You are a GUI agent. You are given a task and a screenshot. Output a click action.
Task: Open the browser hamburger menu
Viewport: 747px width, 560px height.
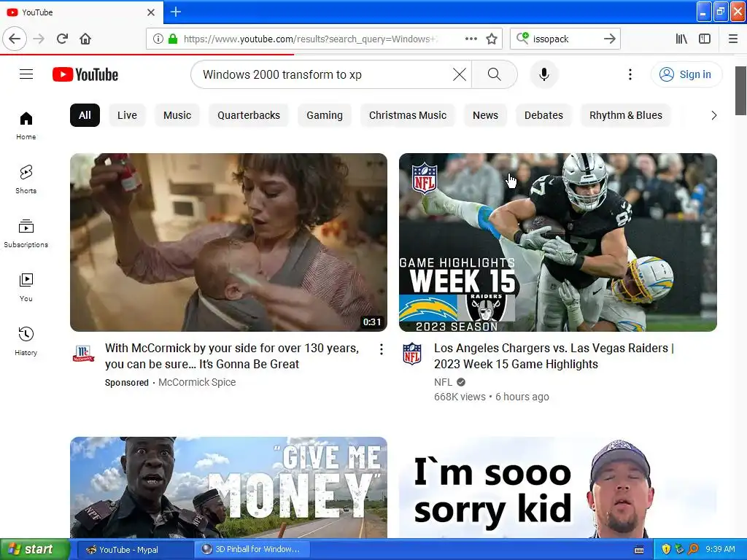pos(733,39)
